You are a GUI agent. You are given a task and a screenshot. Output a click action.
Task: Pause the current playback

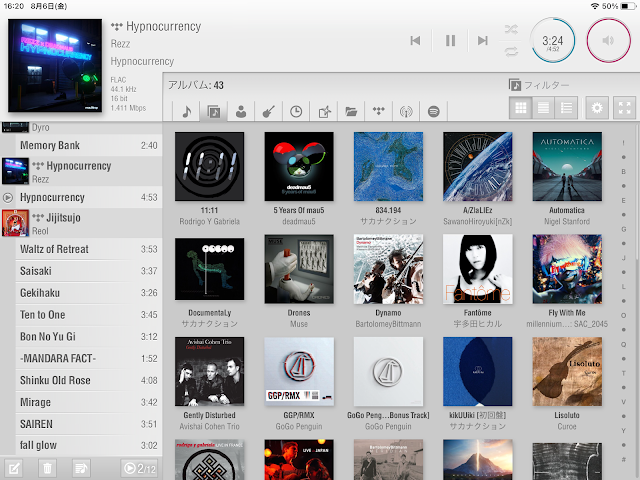(450, 40)
